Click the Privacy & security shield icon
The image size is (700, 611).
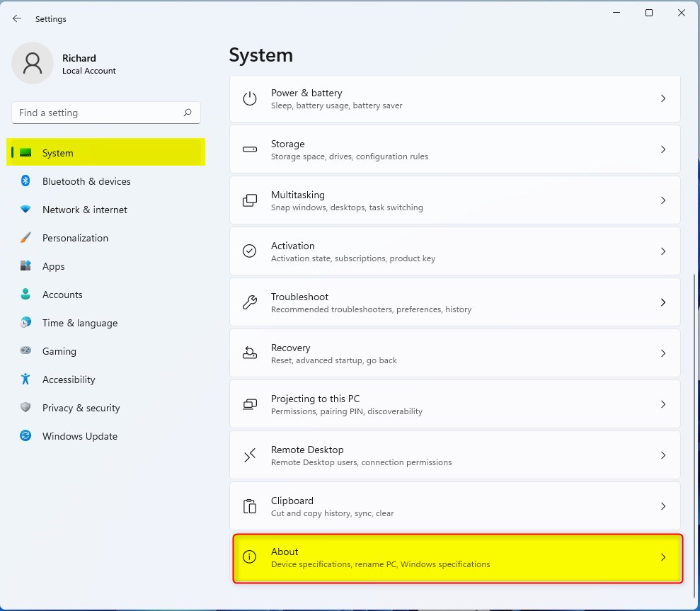click(25, 408)
